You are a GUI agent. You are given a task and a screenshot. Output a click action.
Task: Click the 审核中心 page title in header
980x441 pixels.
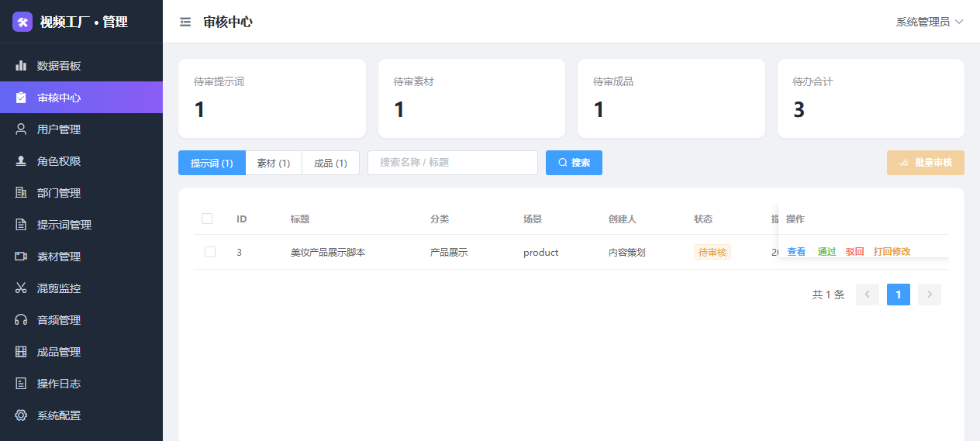[x=228, y=22]
